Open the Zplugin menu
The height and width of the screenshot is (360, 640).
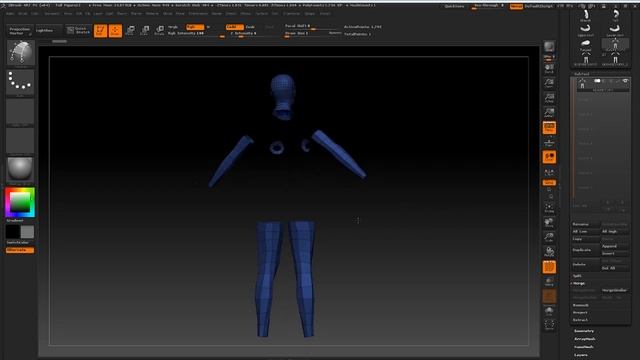click(309, 13)
